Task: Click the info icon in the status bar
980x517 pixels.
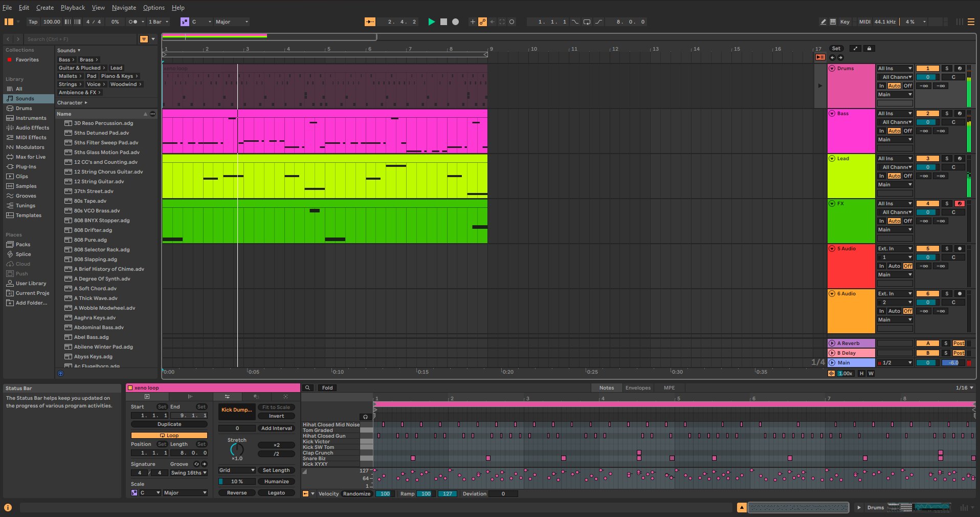Action: pyautogui.click(x=8, y=507)
